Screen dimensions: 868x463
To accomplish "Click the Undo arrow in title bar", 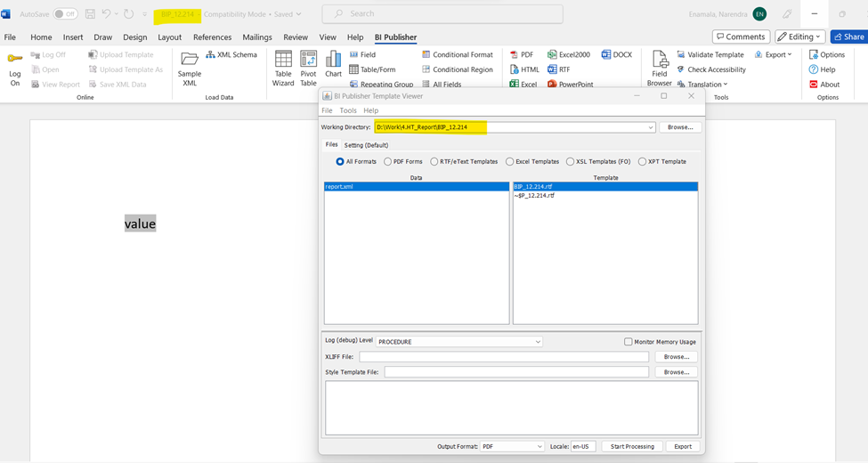I will click(106, 14).
